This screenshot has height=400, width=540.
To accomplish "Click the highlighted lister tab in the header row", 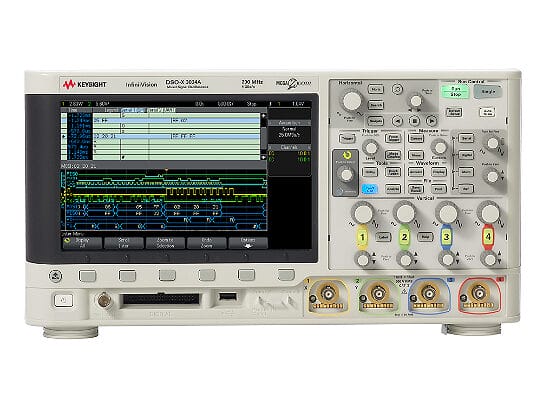I will (133, 110).
